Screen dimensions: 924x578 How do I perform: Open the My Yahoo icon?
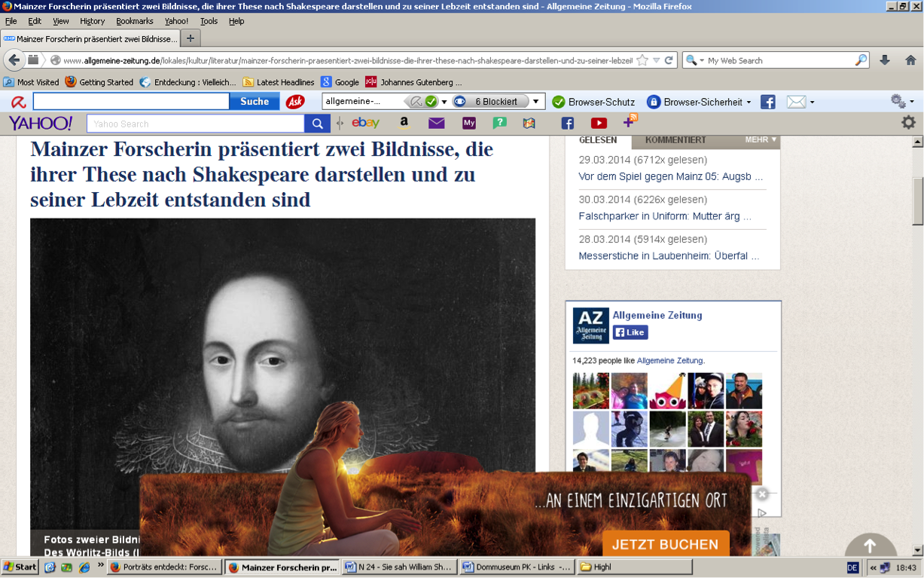pos(469,123)
